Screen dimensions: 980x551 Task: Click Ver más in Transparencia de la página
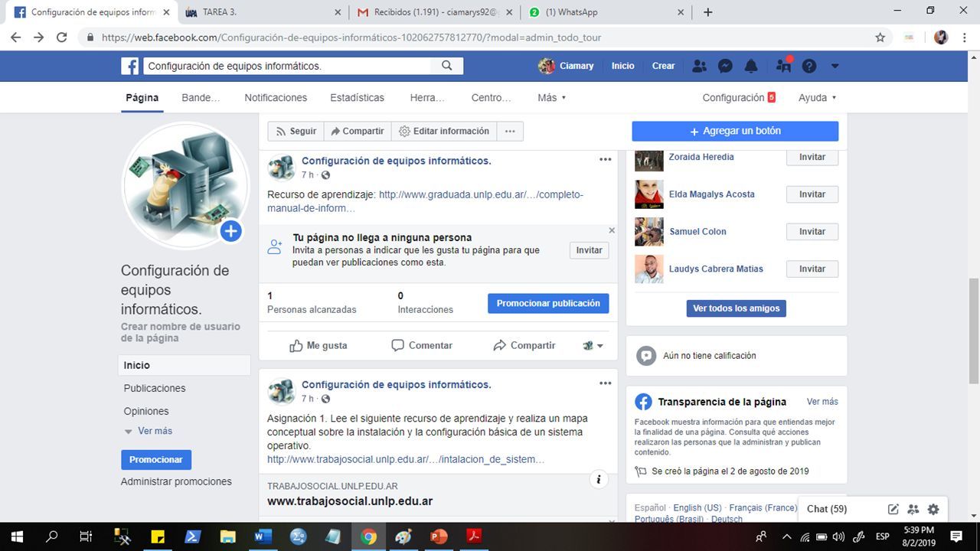[x=822, y=402]
